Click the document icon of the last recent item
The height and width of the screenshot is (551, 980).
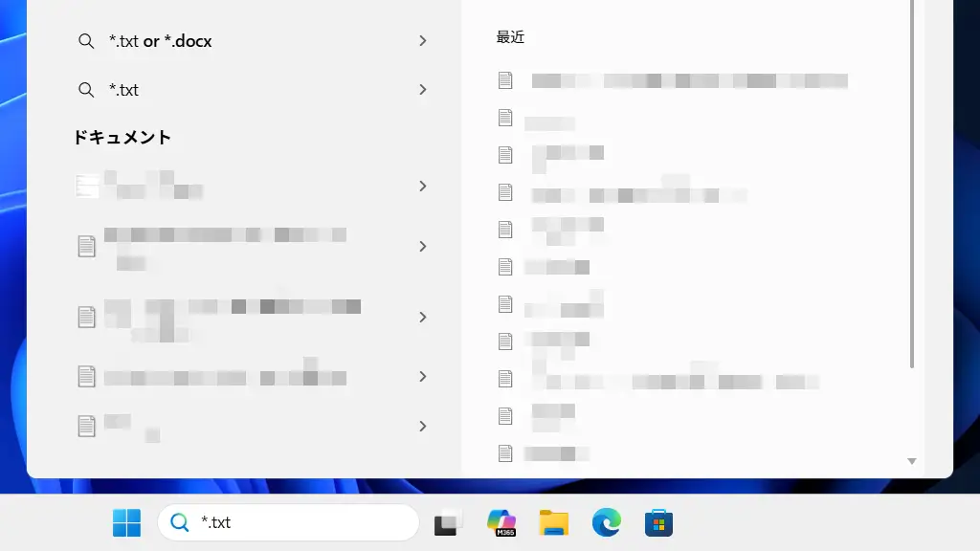coord(505,452)
